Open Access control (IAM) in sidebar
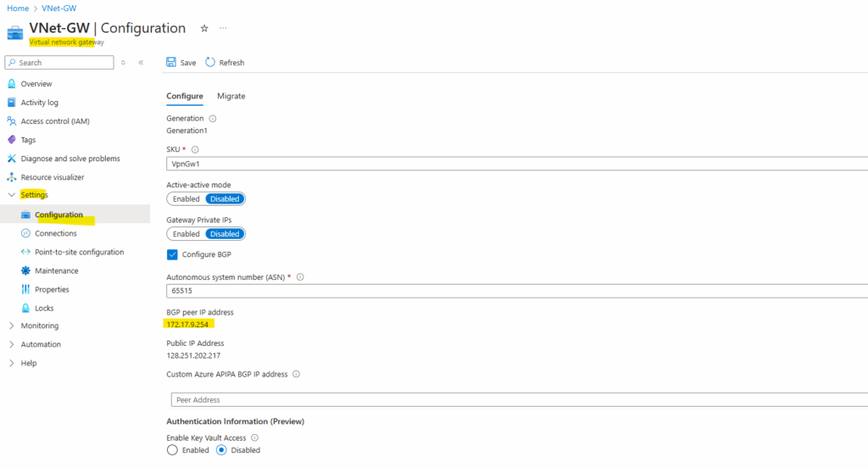 pyautogui.click(x=55, y=121)
